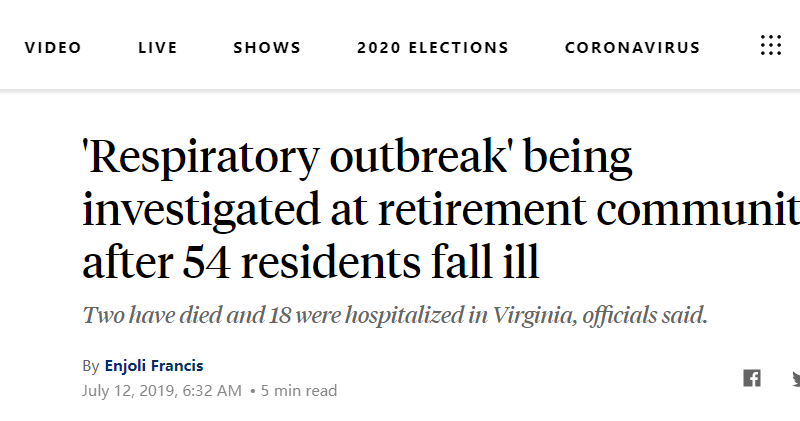Open the 2020 ELECTIONS section
800x421 pixels.
[x=433, y=47]
